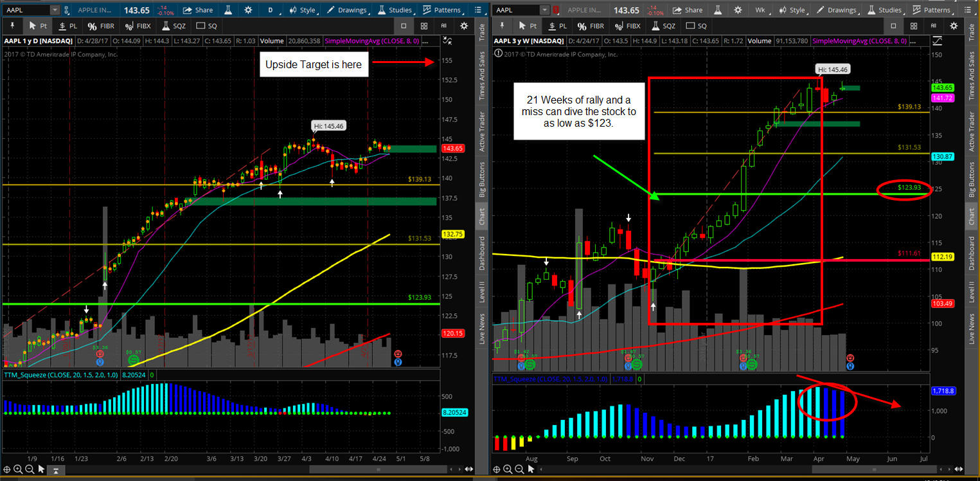
Task: Open the list menu icon in the right chart header
Action: point(967,10)
